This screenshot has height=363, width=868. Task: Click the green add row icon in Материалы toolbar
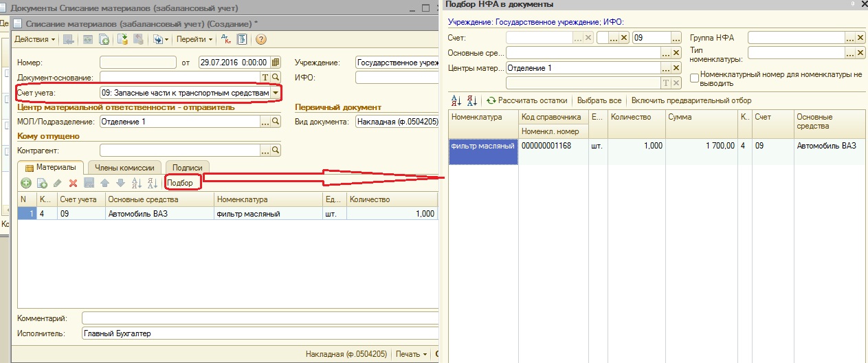coord(26,183)
